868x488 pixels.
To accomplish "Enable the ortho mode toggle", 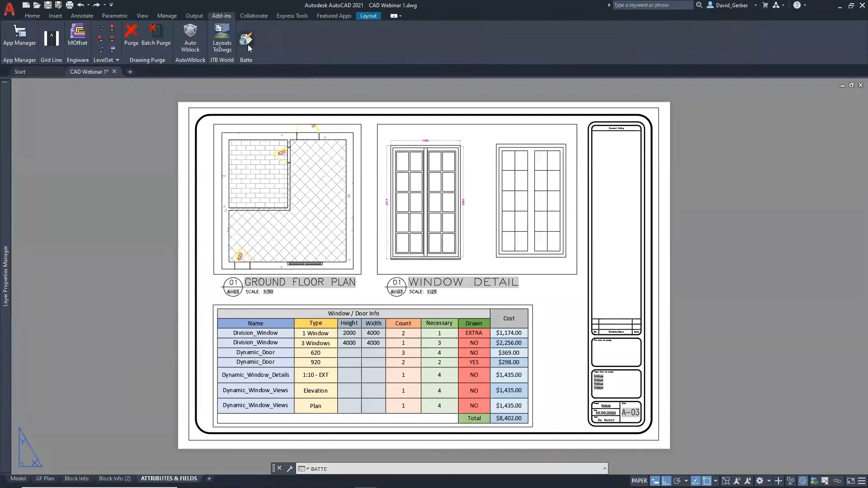I will point(665,480).
